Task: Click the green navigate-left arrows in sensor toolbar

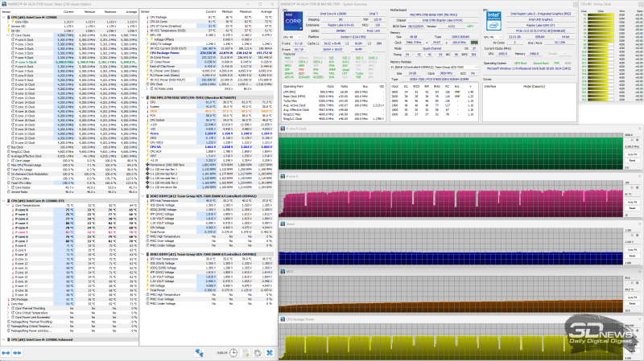Action: [6, 352]
